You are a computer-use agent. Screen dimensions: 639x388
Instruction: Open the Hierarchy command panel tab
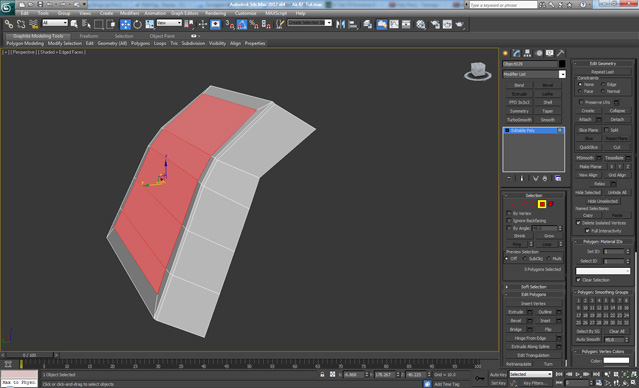[528, 53]
